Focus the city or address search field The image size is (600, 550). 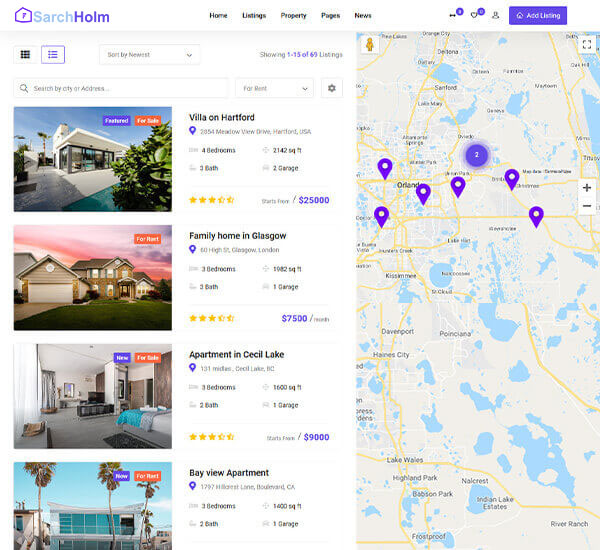coord(121,88)
